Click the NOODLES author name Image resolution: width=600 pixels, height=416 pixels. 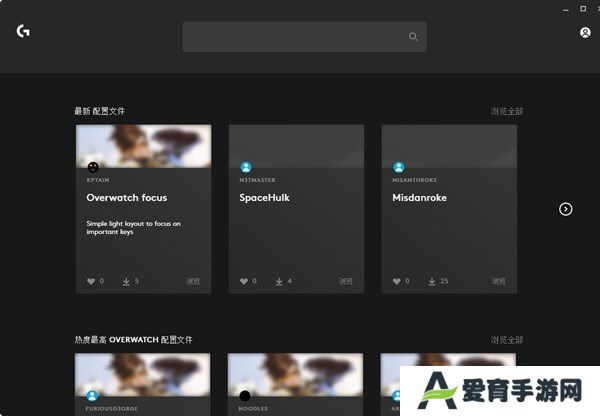tap(253, 408)
